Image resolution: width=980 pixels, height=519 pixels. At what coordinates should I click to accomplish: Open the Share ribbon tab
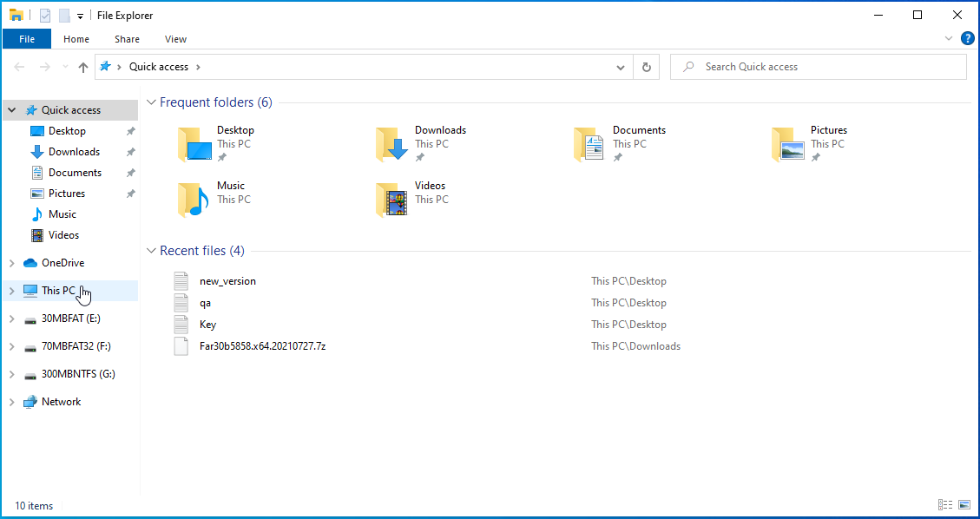tap(127, 39)
